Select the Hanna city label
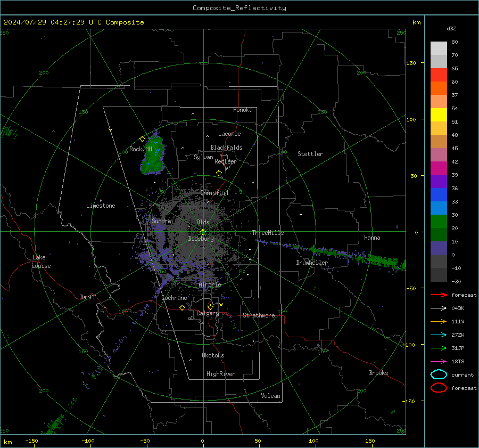This screenshot has width=479, height=448. click(x=372, y=238)
